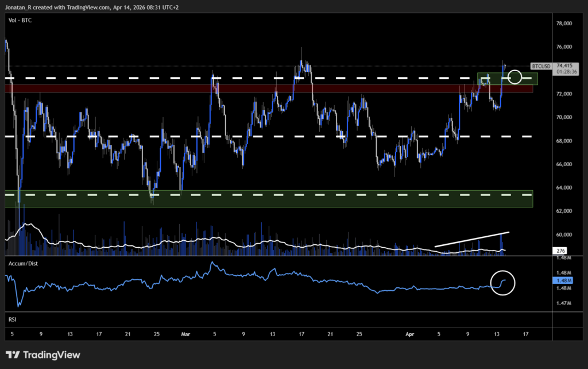Image resolution: width=588 pixels, height=369 pixels.
Task: Expand the Accum/Dist pane legend
Action: [23, 263]
